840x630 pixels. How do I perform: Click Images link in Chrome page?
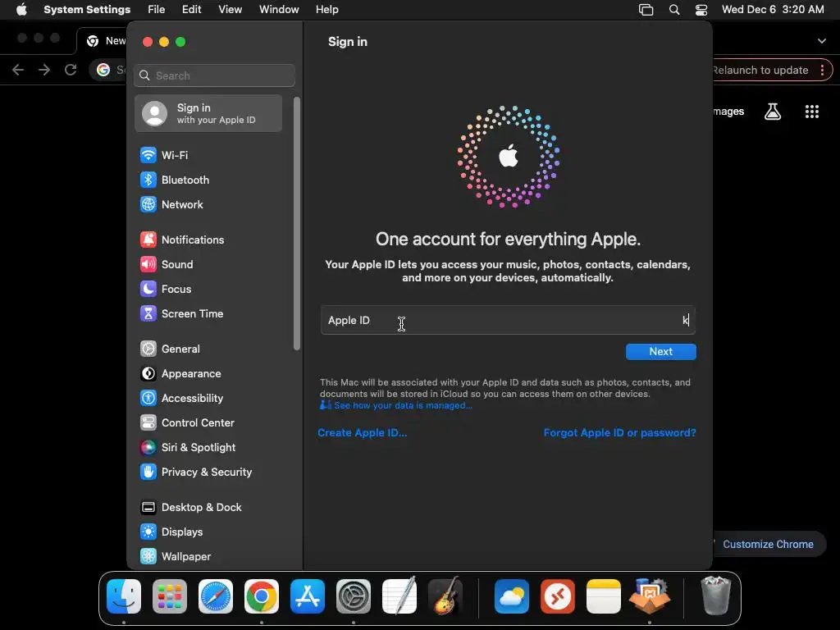tap(728, 112)
